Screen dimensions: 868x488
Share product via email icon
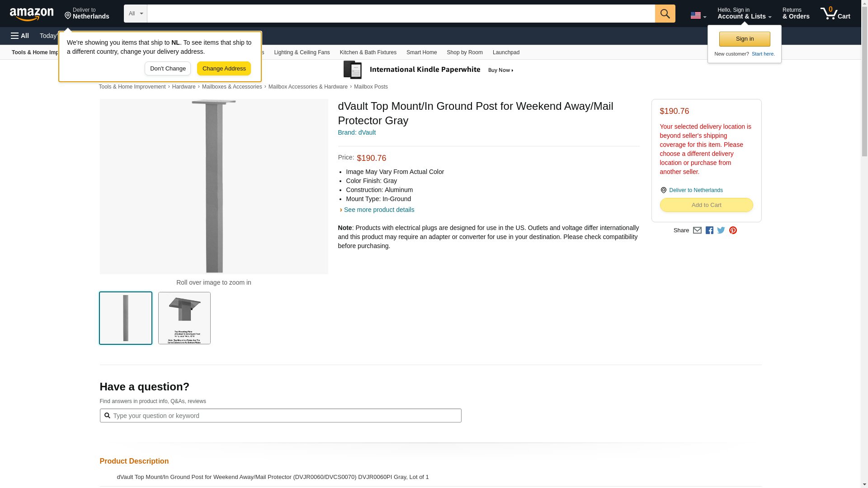coord(697,230)
